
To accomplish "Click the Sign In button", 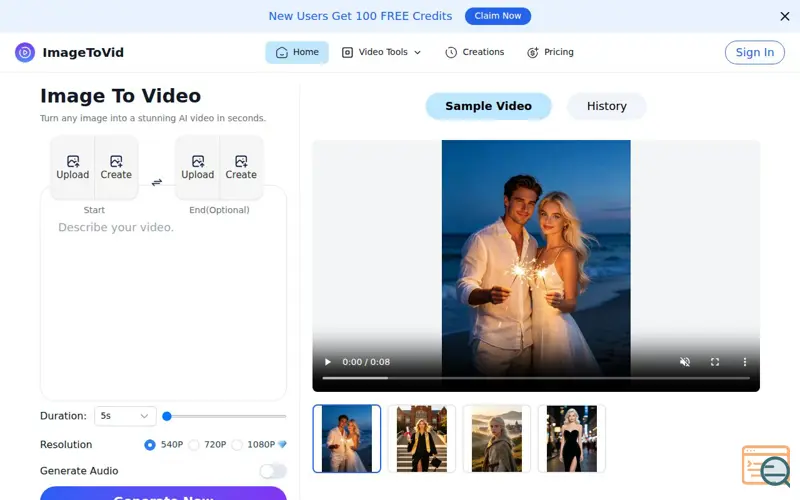I will tap(755, 53).
